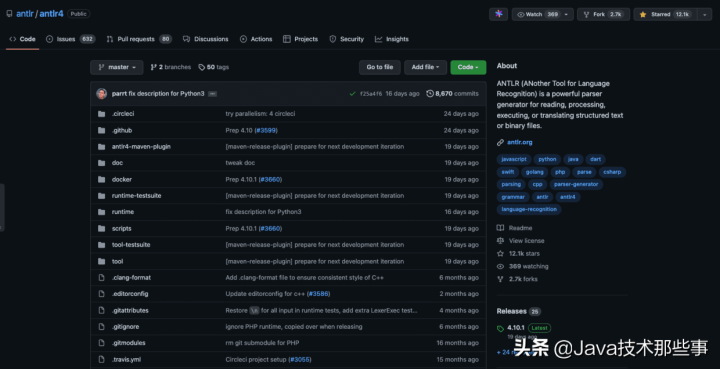Click the green commit status checkmark
This screenshot has width=720, height=369.
pyautogui.click(x=352, y=94)
